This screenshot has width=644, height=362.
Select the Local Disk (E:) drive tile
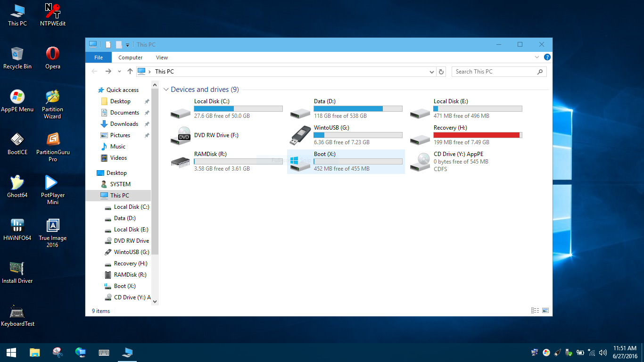(x=466, y=109)
